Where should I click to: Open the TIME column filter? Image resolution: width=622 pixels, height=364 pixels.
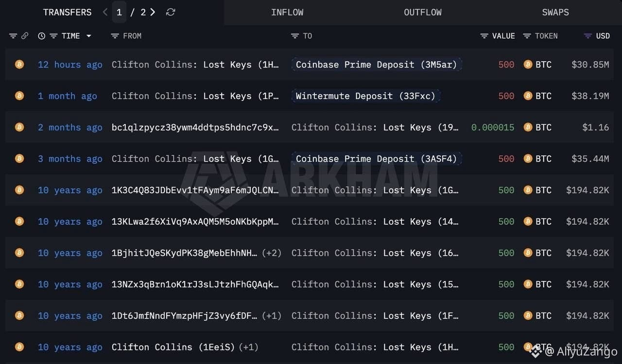53,36
